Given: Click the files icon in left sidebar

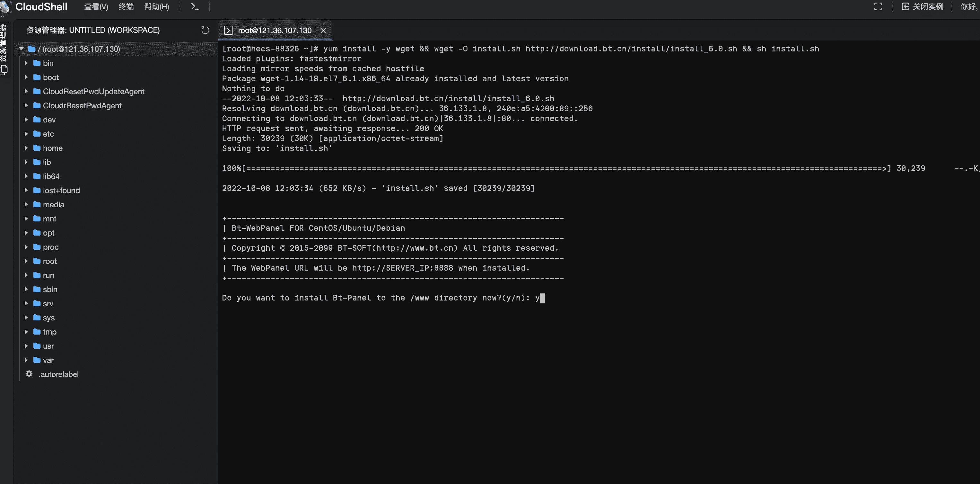Looking at the screenshot, I should point(4,70).
